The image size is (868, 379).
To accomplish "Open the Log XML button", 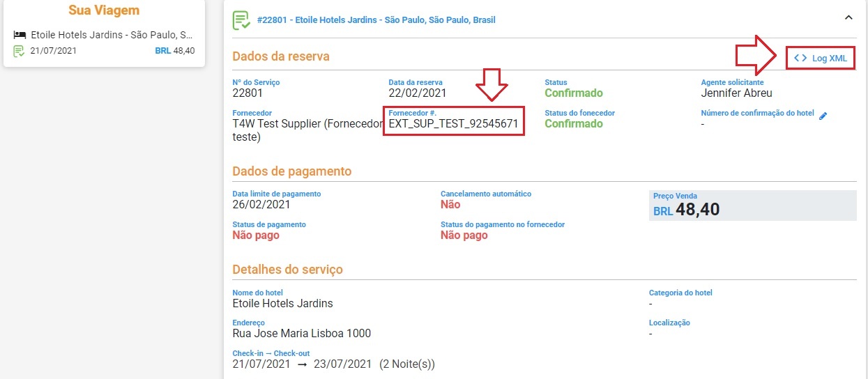I will tap(821, 59).
